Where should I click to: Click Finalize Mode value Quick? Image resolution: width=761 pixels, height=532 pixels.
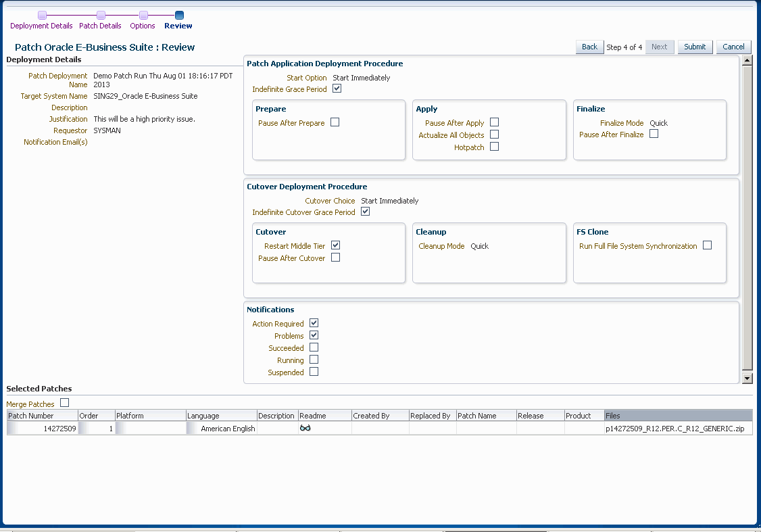coord(658,123)
